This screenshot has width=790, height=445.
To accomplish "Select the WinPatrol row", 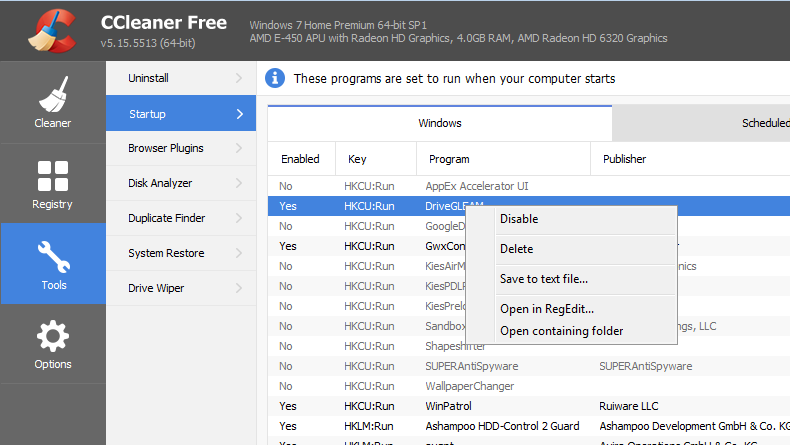I will point(529,406).
